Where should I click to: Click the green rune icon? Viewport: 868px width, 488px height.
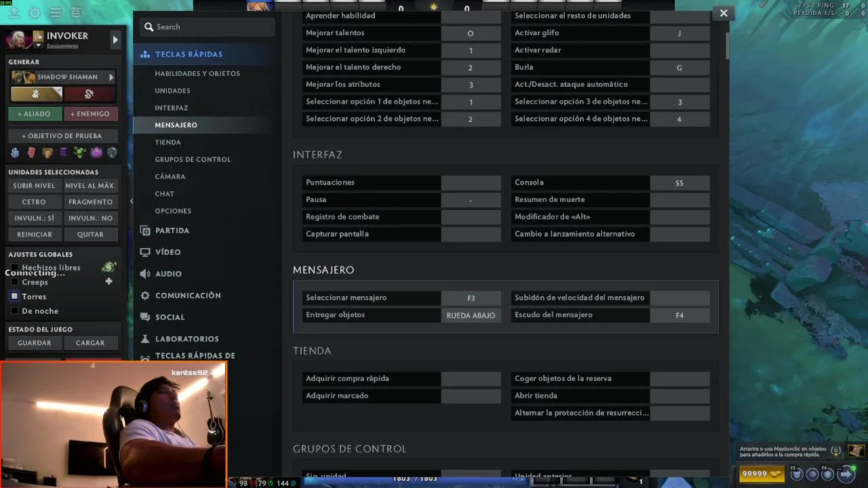click(x=80, y=153)
